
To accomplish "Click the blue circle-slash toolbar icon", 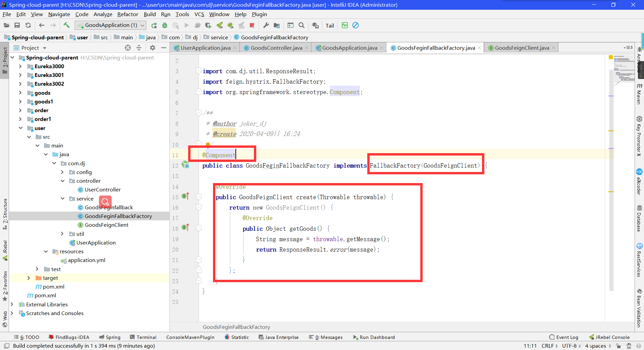I will point(356,25).
